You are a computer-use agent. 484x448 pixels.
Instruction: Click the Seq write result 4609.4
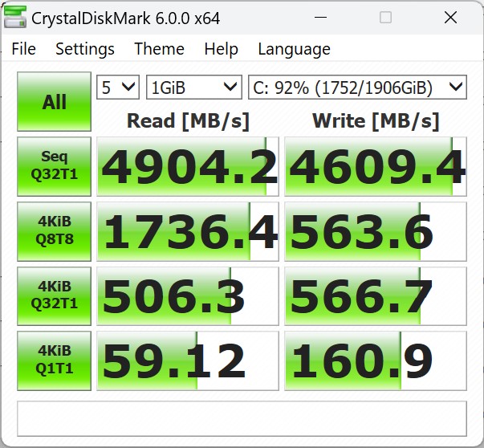point(376,167)
